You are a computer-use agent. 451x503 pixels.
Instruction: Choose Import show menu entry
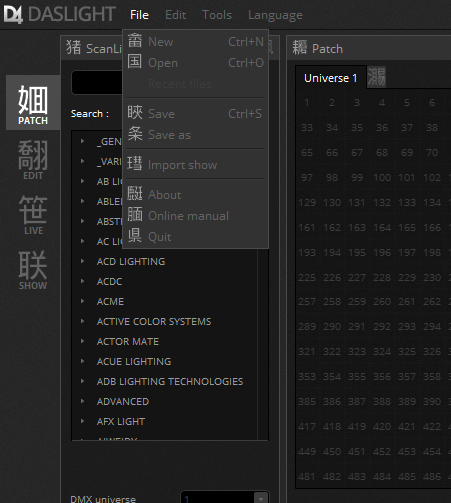(195, 164)
